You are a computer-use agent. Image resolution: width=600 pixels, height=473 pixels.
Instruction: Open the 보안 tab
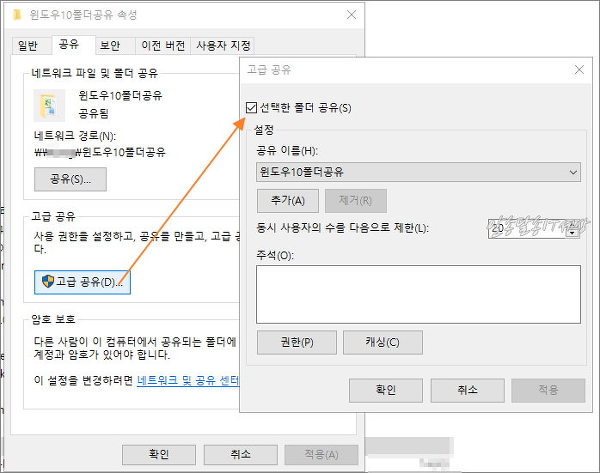click(x=110, y=45)
